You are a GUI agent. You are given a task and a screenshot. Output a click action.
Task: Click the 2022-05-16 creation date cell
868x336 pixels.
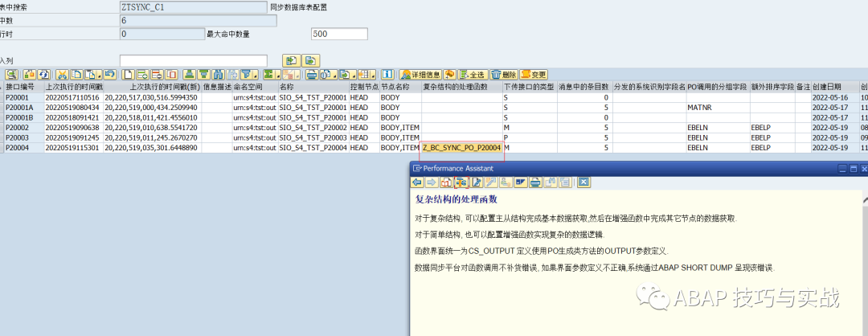point(835,97)
